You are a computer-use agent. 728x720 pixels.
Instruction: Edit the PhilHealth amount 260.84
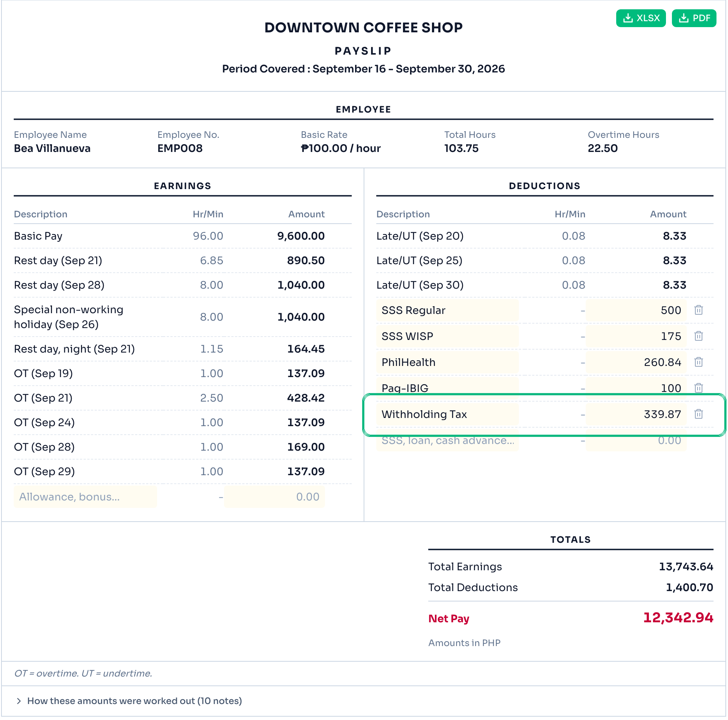tap(636, 362)
